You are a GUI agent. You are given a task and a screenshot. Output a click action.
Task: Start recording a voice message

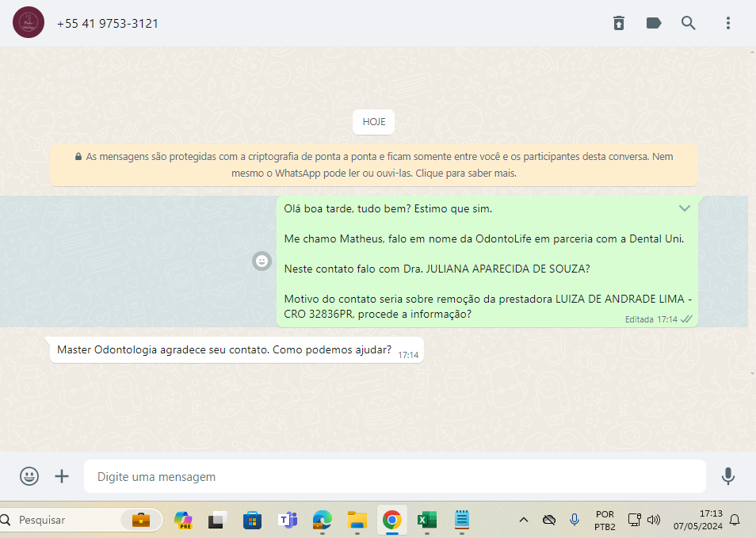(728, 476)
